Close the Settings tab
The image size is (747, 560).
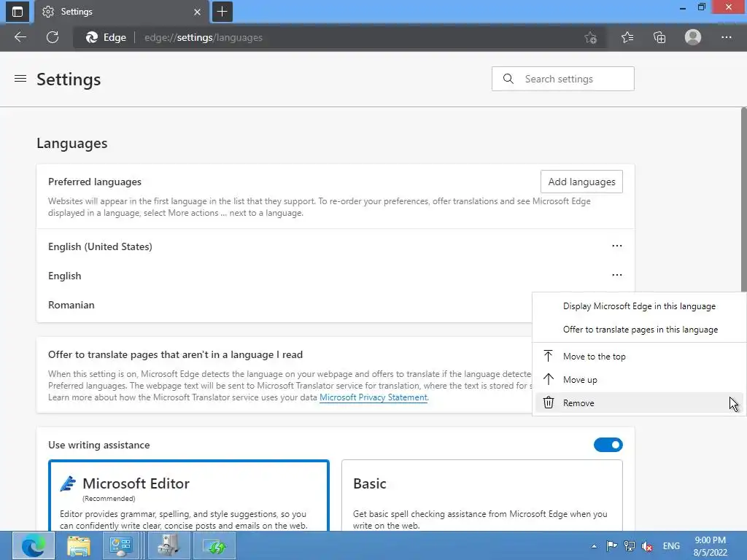point(197,12)
